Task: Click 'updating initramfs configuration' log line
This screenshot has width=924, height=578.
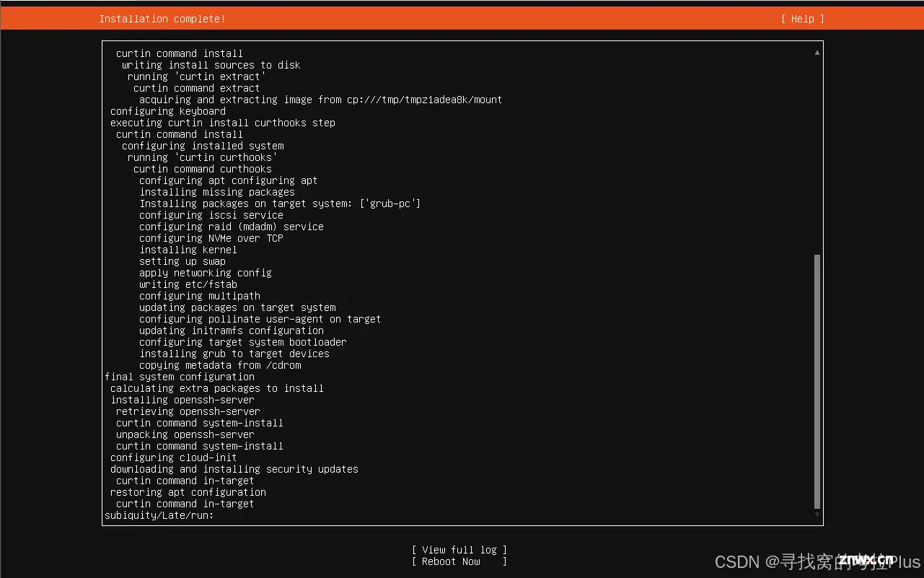Action: tap(232, 330)
